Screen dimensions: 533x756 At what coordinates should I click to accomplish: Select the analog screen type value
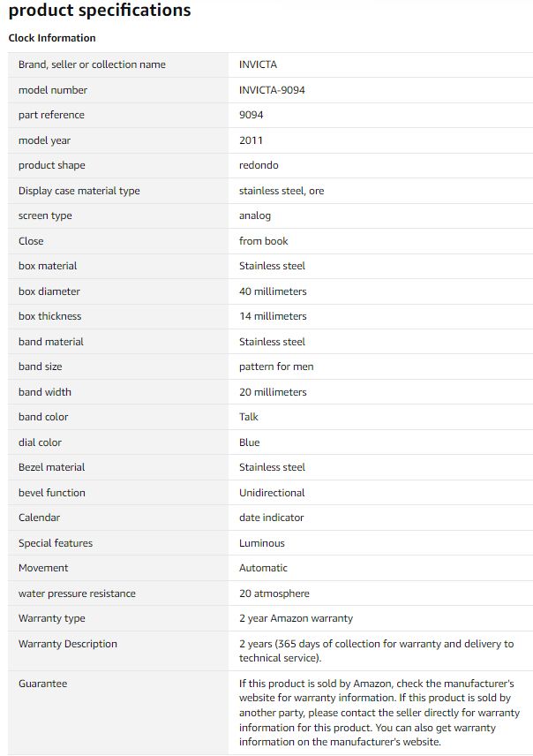(255, 216)
